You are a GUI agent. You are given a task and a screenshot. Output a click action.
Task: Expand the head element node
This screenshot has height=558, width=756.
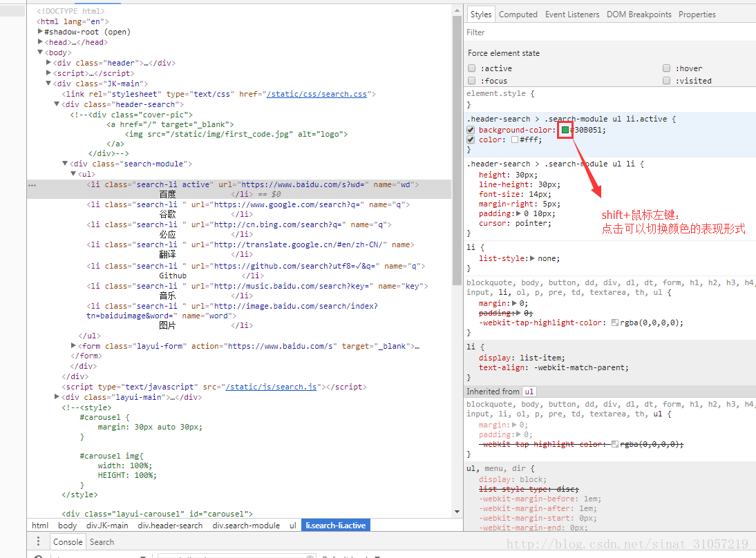[41, 42]
